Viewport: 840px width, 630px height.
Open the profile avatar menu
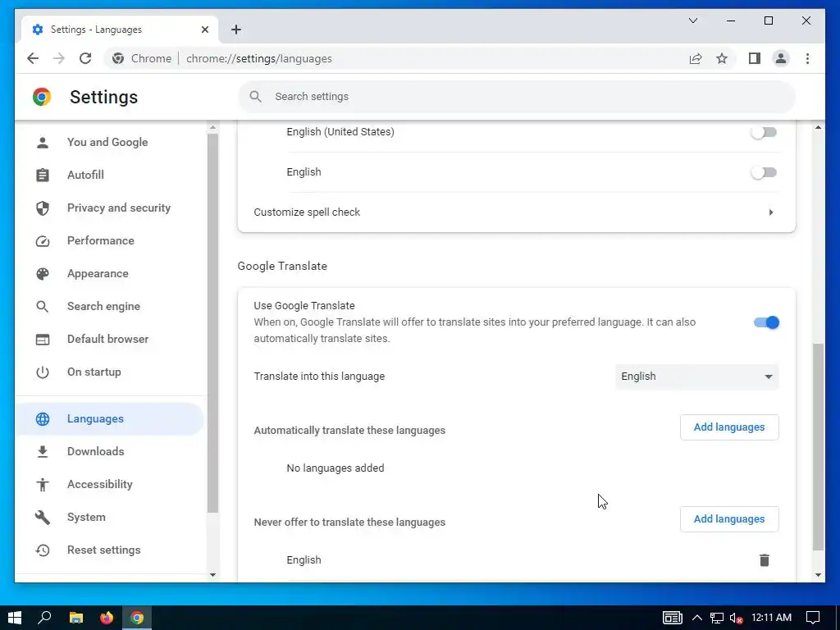click(781, 58)
